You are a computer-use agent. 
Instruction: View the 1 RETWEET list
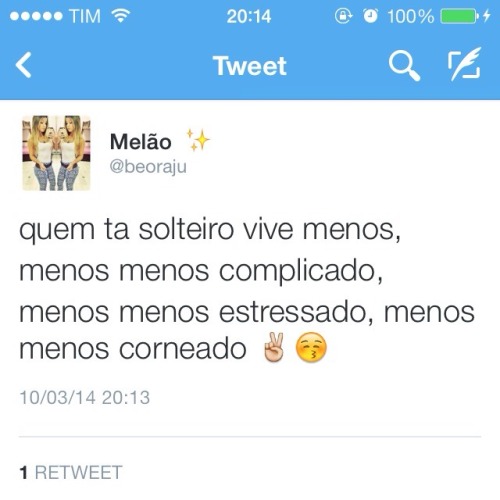[71, 472]
